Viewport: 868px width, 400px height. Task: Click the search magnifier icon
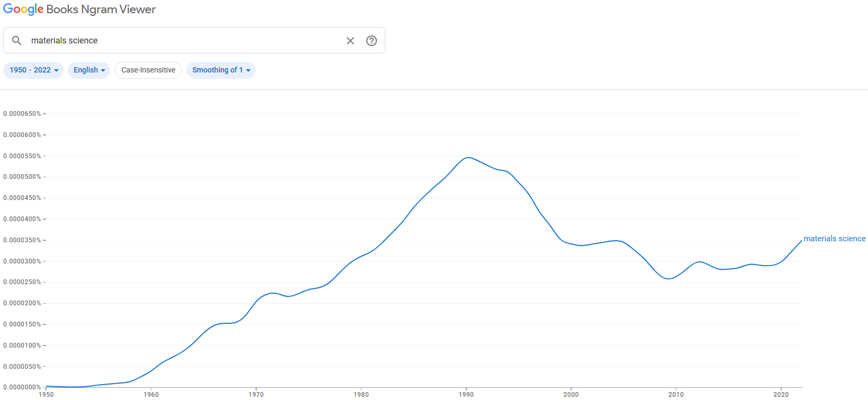17,41
